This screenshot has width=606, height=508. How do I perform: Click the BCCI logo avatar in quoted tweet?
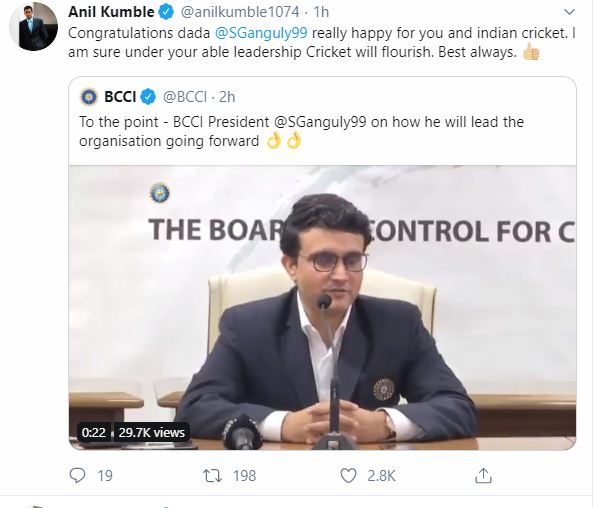89,97
